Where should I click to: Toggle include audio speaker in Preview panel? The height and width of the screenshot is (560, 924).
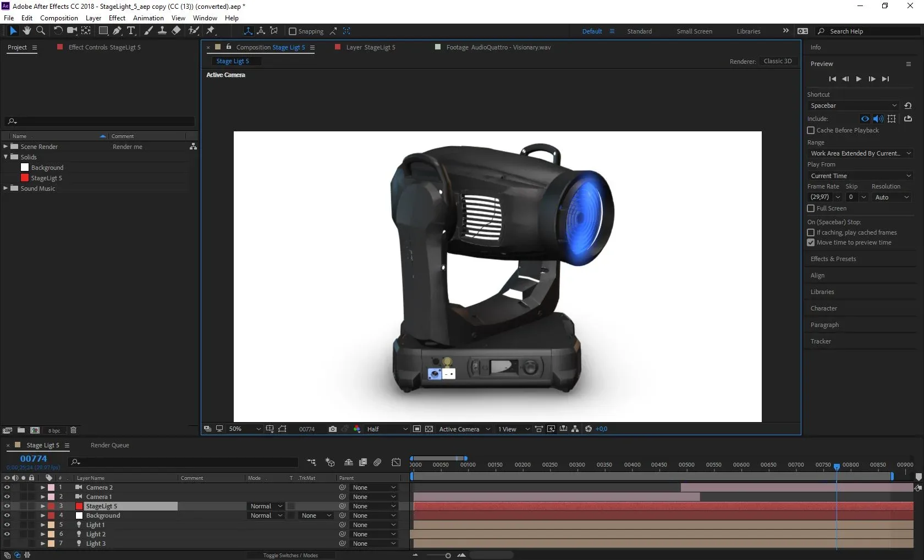pos(878,119)
